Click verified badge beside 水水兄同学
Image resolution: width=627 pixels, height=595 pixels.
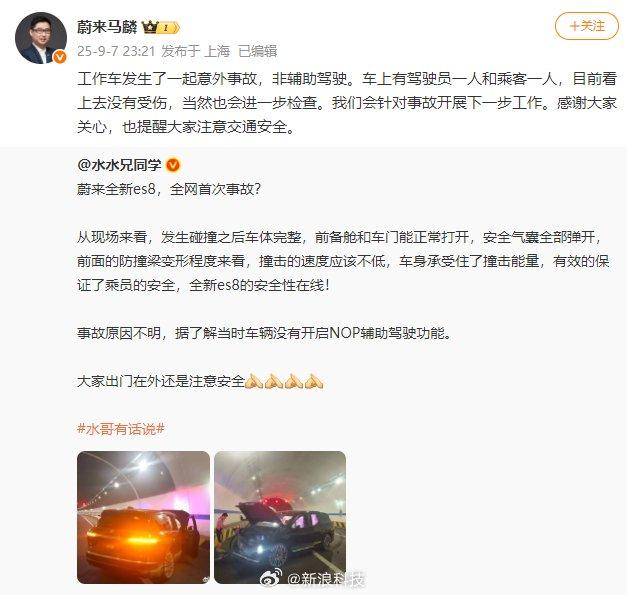173,165
